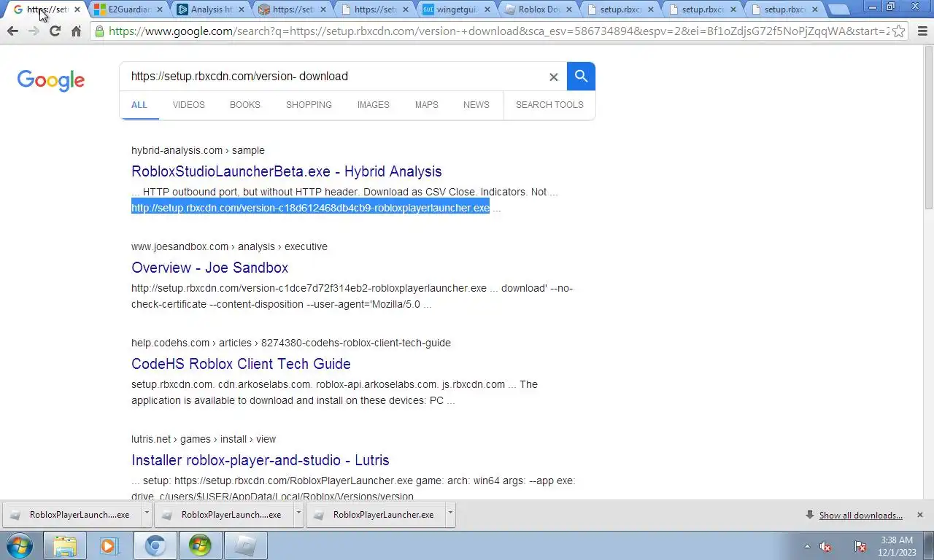Viewport: 934px width, 560px height.
Task: Clear the search box with the X icon
Action: (553, 77)
